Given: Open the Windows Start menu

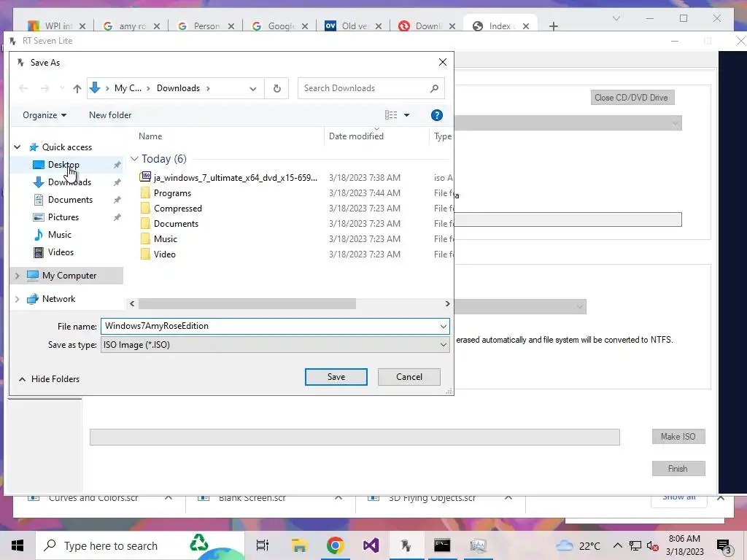Looking at the screenshot, I should pos(18,545).
